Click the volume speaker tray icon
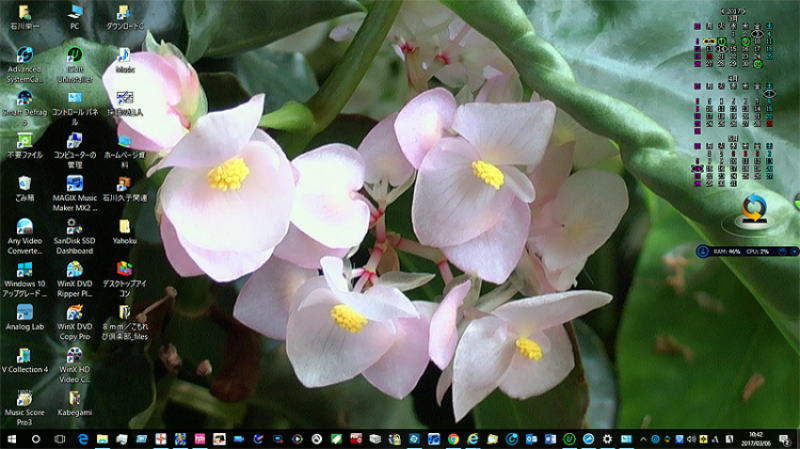The width and height of the screenshot is (800, 449). coord(692,439)
